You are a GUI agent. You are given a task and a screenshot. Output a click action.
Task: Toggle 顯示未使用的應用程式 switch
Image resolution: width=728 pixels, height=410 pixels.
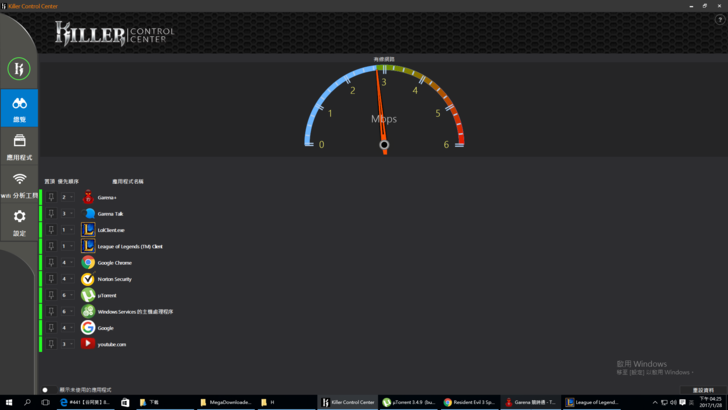(x=48, y=390)
